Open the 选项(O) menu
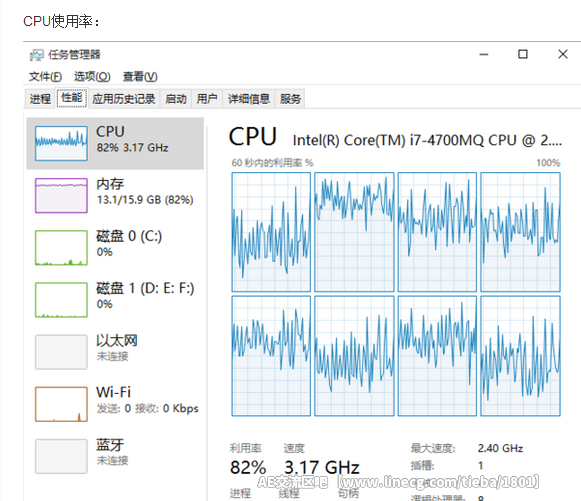Image resolution: width=581 pixels, height=501 pixels. point(92,77)
